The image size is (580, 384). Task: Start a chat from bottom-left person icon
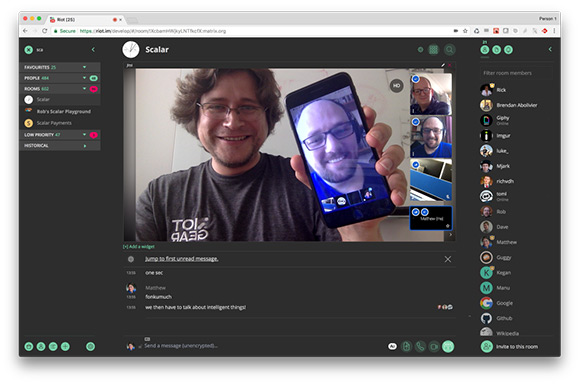point(41,346)
